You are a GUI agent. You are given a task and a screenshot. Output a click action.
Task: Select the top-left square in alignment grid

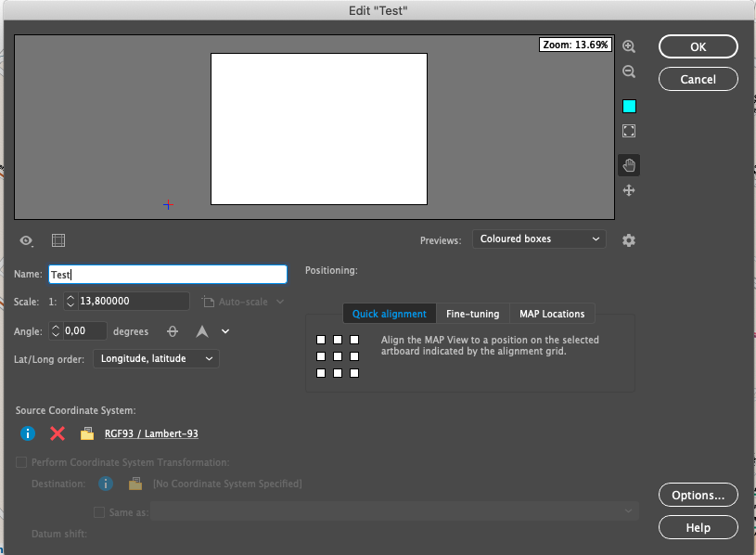(x=321, y=341)
